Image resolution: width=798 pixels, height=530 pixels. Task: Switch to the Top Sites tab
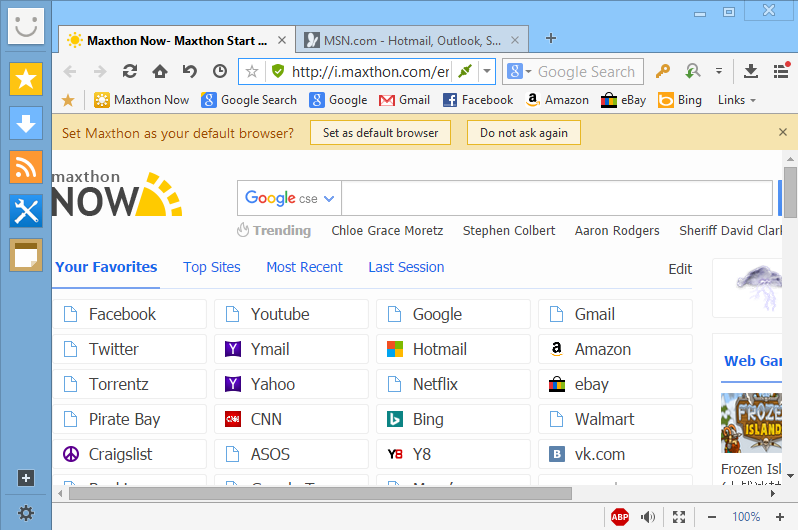point(212,267)
